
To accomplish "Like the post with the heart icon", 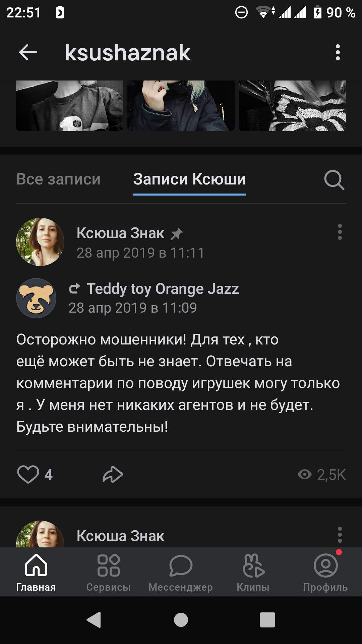I will (28, 475).
